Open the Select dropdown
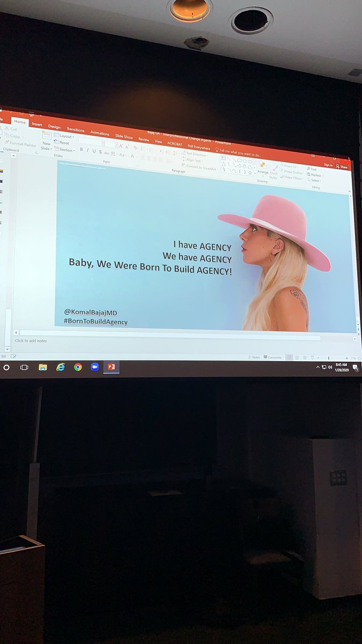The height and width of the screenshot is (644, 362). tap(314, 181)
